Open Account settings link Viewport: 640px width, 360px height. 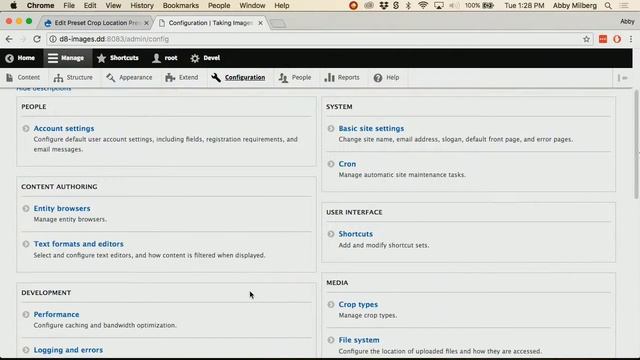[64, 128]
